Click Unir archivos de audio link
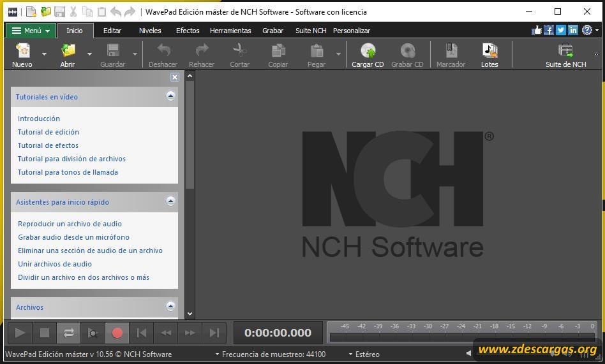The width and height of the screenshot is (605, 364). tap(55, 264)
